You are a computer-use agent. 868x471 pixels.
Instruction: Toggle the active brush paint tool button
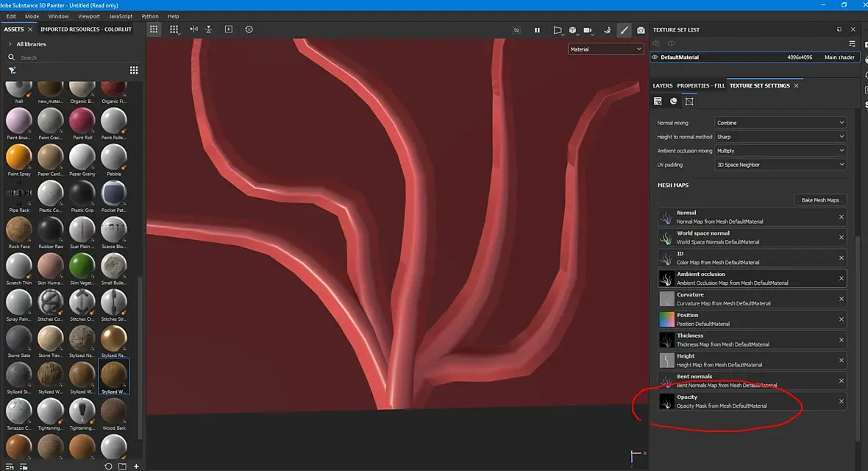[624, 30]
